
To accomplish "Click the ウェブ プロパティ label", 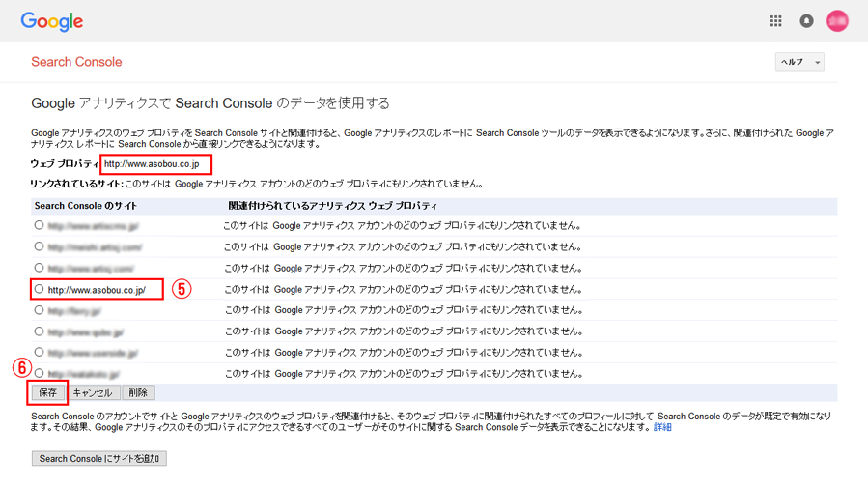I will [65, 164].
